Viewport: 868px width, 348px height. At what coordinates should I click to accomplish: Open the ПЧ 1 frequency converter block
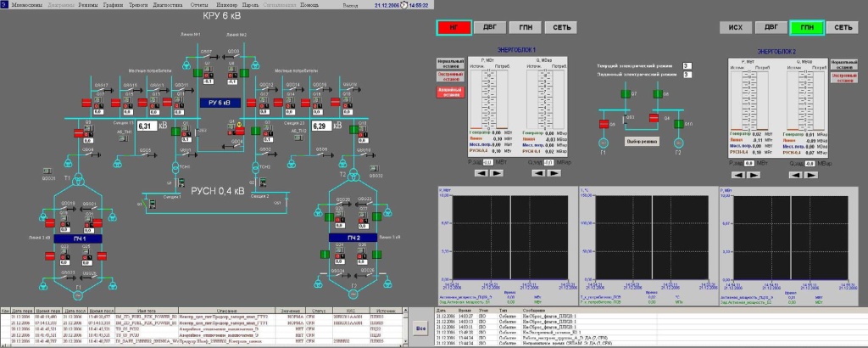80,240
